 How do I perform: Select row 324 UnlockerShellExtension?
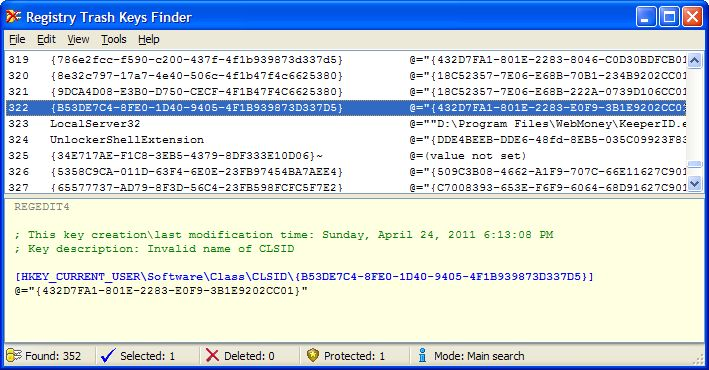click(346, 139)
